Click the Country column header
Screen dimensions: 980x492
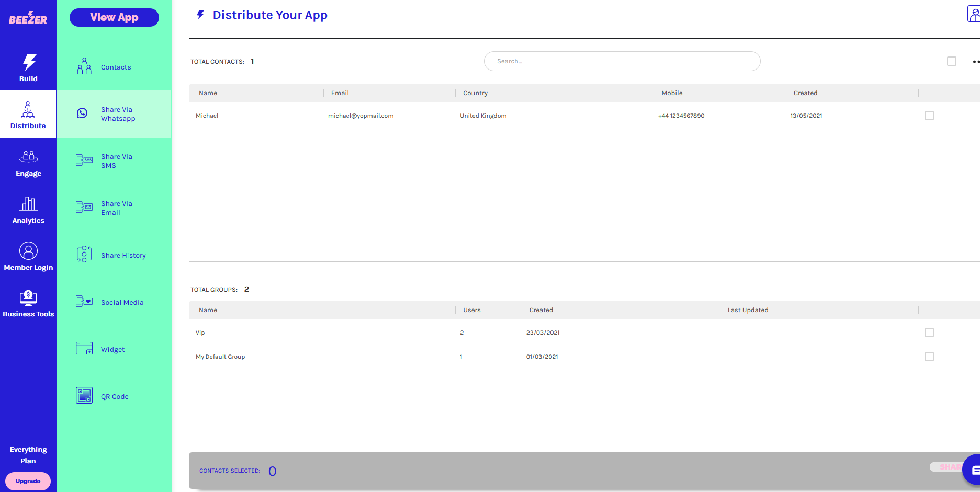tap(475, 93)
